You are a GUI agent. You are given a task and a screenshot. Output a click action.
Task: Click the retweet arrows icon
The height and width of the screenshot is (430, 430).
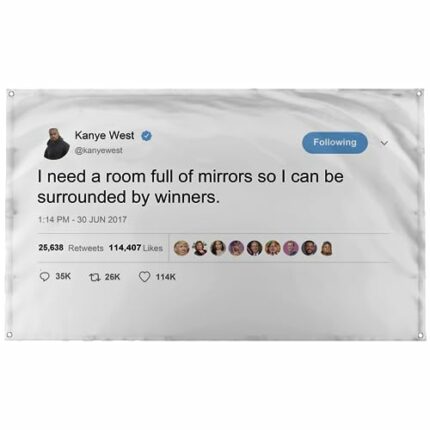point(94,277)
